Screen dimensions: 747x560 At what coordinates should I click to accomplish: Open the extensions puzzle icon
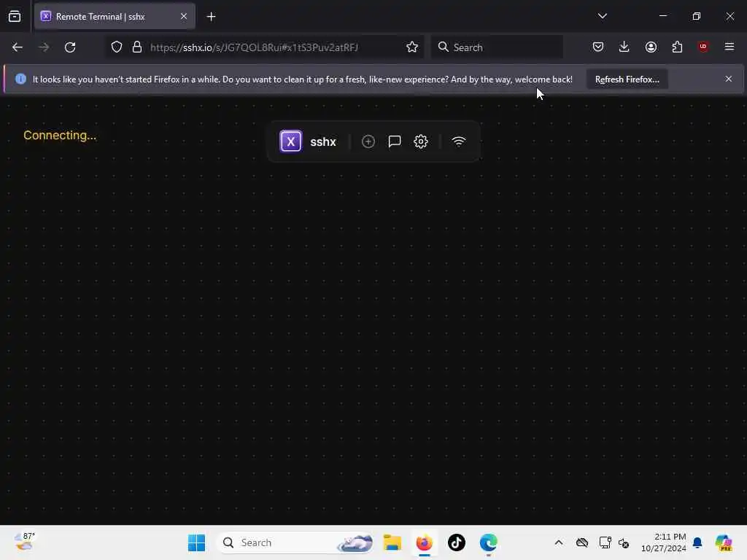(x=677, y=47)
